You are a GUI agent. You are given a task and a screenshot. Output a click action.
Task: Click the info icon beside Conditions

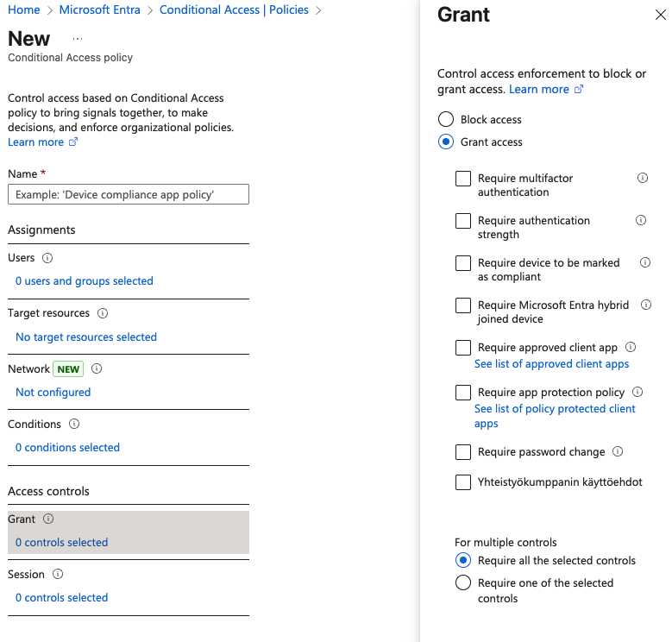coord(74,424)
